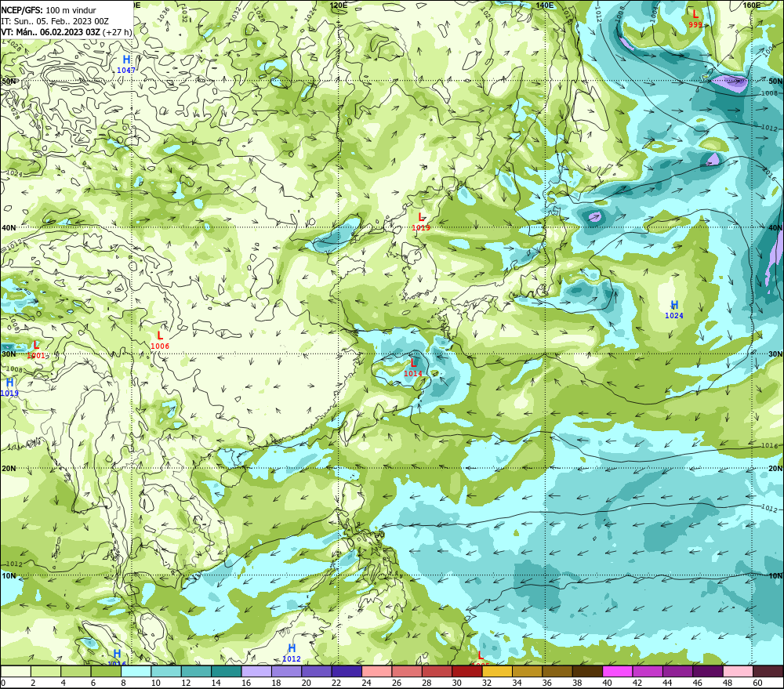Viewport: 784px width, 689px height.
Task: Pick the light pink 24–26 legend swatch
Action: pos(377,671)
